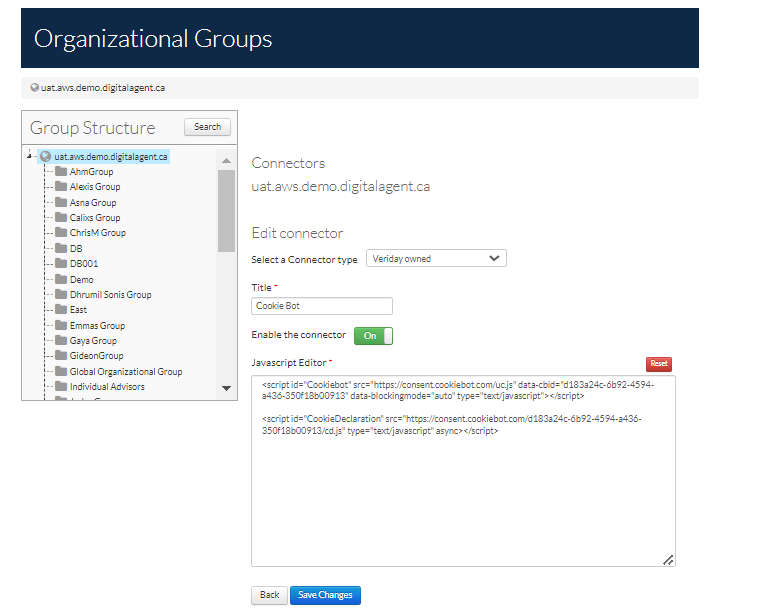Viewport: 778px width, 614px height.
Task: Click the globe icon in breadcrumb bar
Action: click(x=35, y=88)
